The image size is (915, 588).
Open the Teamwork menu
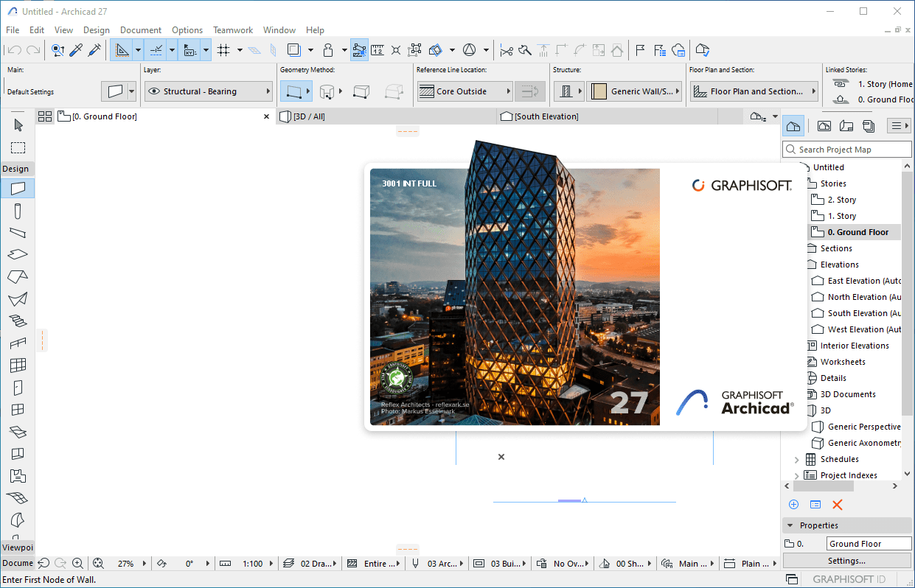coord(233,30)
